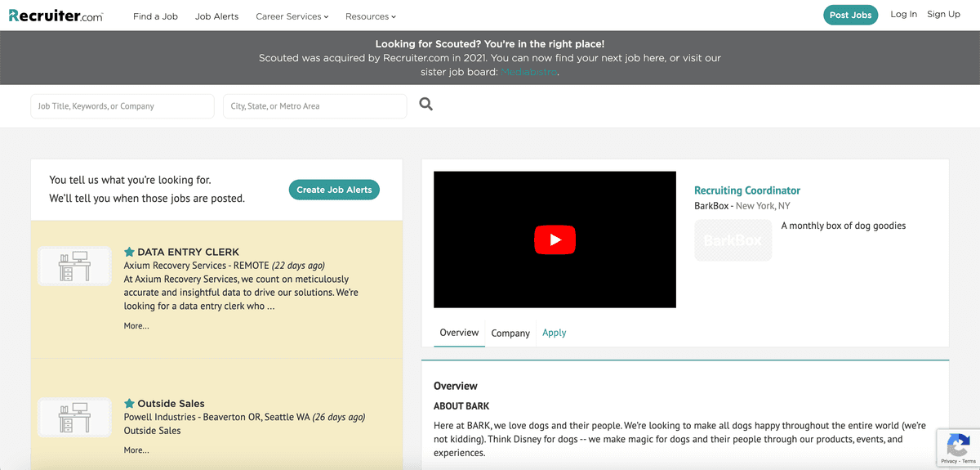Click the star icon beside Data Entry Clerk
This screenshot has width=980, height=470.
(129, 252)
